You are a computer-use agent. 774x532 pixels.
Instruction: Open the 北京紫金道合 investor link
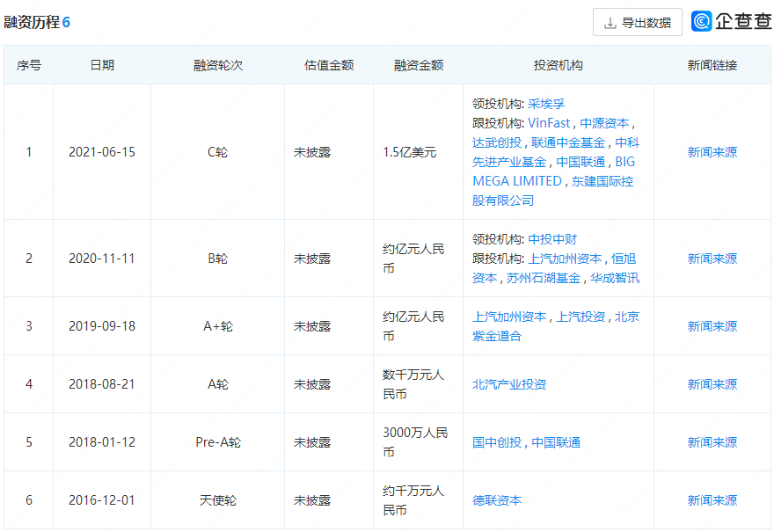point(556,326)
